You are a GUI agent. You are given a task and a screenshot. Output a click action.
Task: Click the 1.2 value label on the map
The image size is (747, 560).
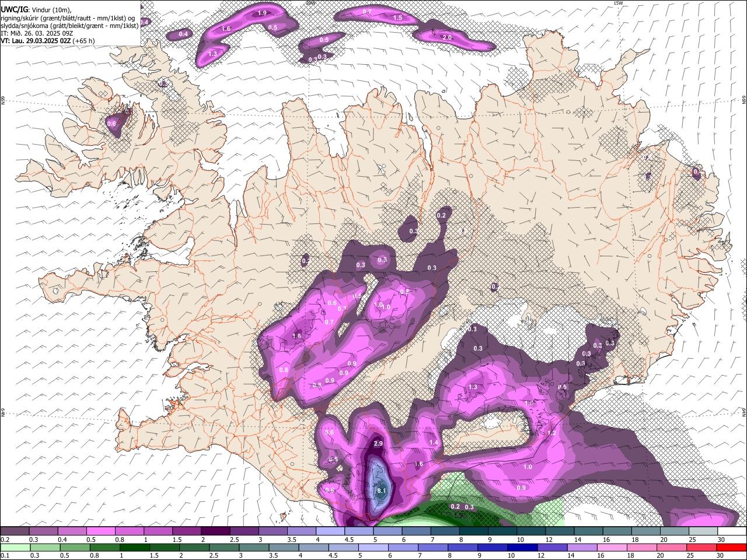[551, 433]
